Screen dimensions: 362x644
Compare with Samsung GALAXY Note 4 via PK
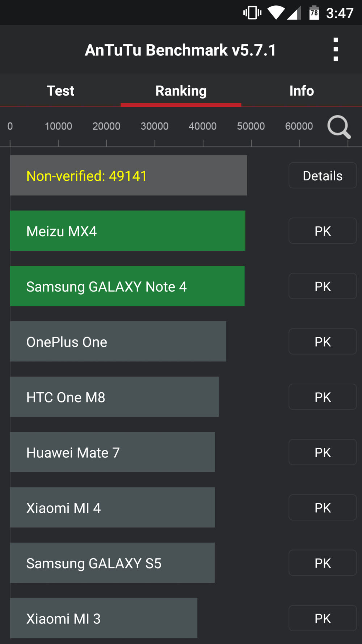[x=323, y=287]
